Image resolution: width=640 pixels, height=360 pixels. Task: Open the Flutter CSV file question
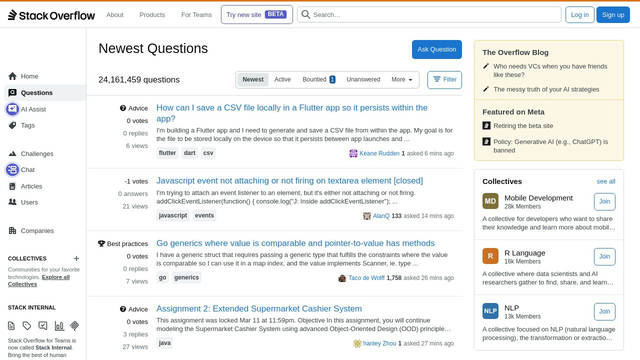pos(292,113)
